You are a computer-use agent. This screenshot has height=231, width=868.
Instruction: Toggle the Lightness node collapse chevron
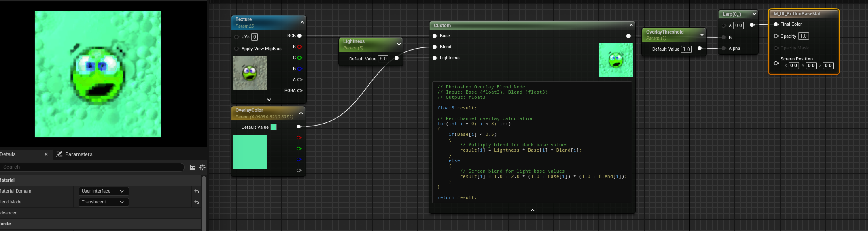[x=399, y=44]
